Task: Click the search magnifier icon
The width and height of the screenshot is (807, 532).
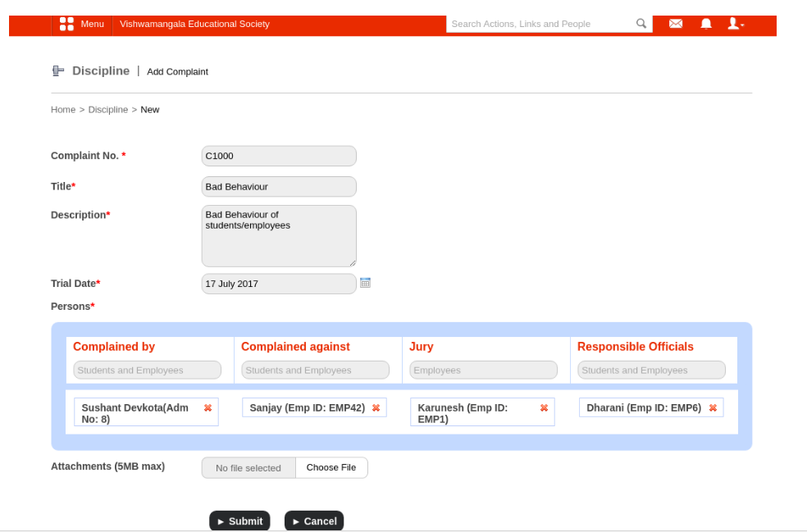Action: [x=641, y=24]
